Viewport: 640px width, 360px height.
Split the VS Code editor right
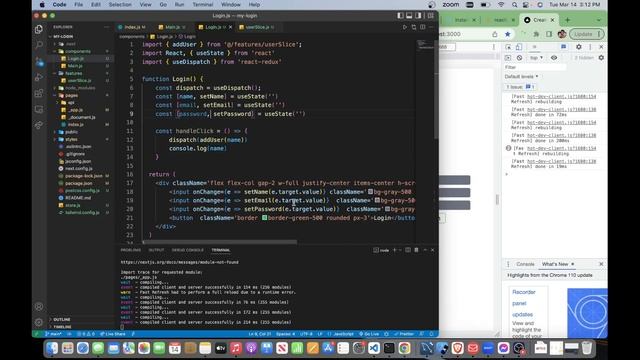click(x=422, y=27)
